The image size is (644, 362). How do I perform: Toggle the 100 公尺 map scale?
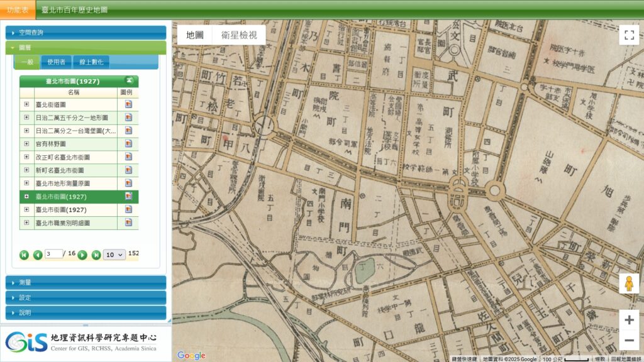pos(565,359)
